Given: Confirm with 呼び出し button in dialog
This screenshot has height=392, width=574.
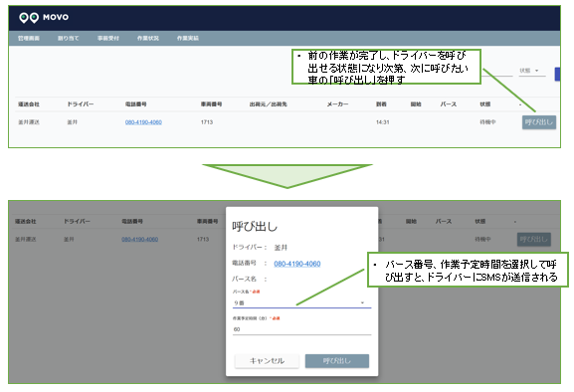Looking at the screenshot, I should [337, 361].
